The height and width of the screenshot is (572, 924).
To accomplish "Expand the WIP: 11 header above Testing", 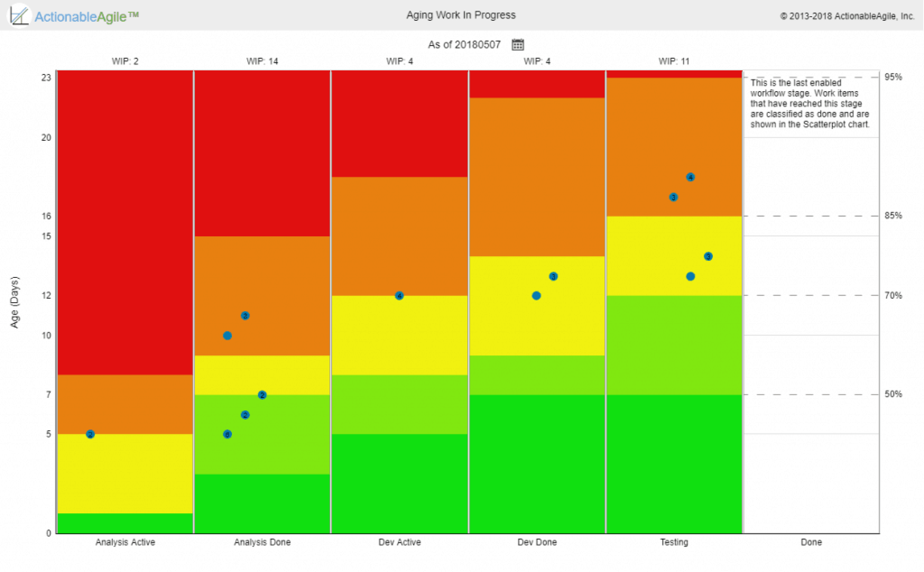I will pyautogui.click(x=674, y=61).
